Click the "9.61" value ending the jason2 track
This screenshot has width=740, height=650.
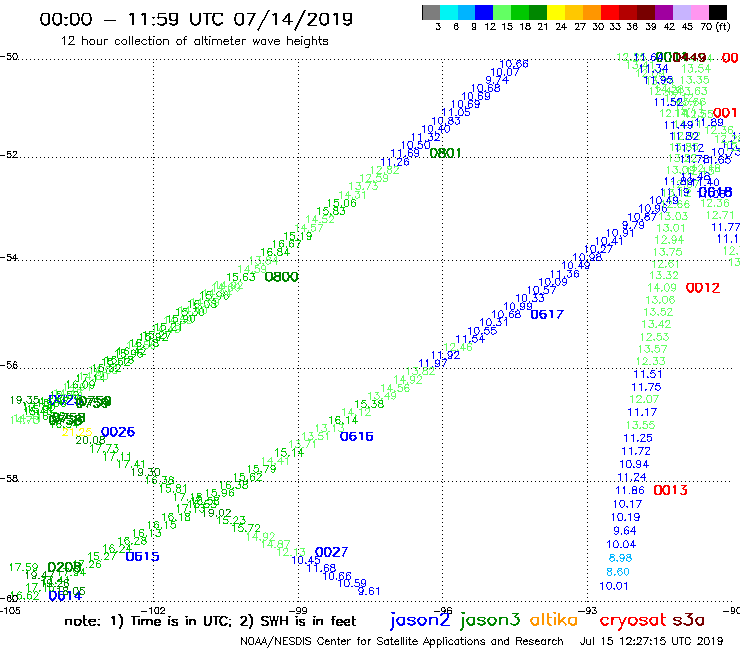pyautogui.click(x=369, y=591)
